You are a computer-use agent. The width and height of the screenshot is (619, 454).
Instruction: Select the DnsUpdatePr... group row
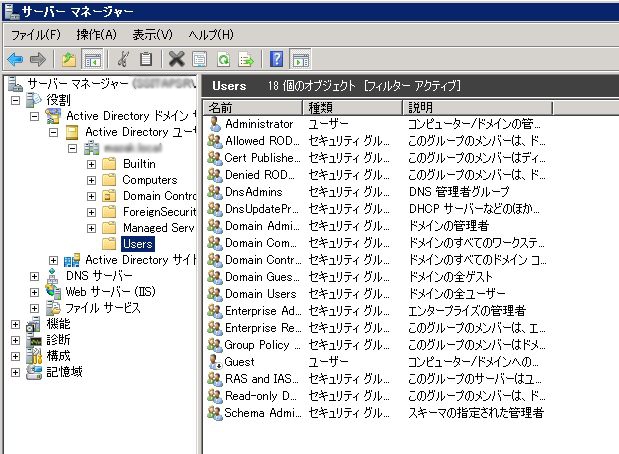pyautogui.click(x=377, y=209)
